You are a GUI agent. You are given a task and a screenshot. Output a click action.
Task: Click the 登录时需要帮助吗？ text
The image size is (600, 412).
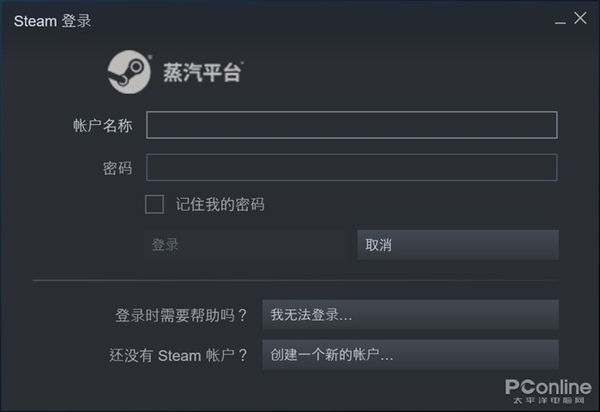click(x=181, y=315)
